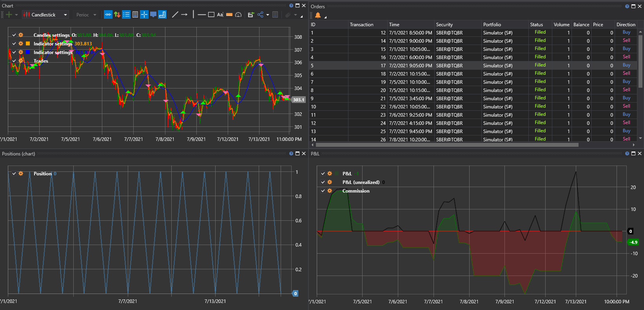Click the share icon in chart toolbar
The height and width of the screenshot is (310, 644).
[x=260, y=15]
